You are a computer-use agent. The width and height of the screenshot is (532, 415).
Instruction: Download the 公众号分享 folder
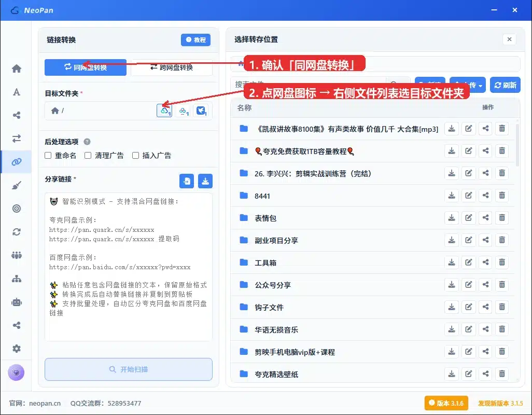(x=452, y=285)
